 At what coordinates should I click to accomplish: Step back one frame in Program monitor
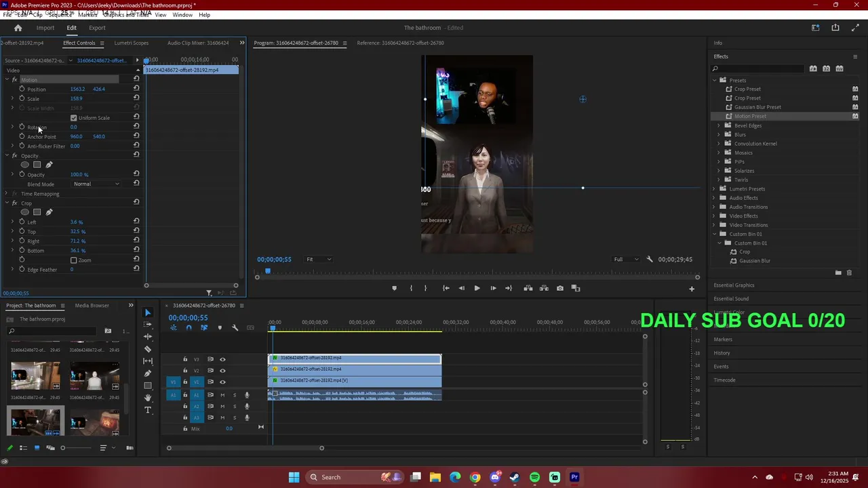click(461, 288)
